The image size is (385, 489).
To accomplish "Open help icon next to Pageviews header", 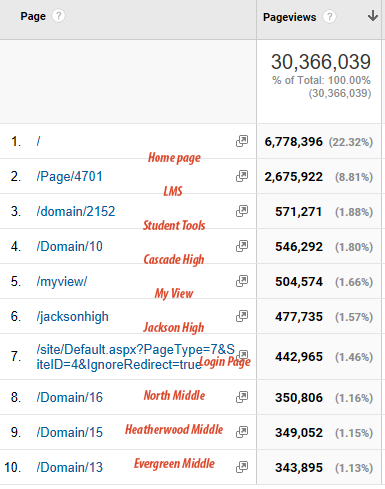I will point(329,17).
